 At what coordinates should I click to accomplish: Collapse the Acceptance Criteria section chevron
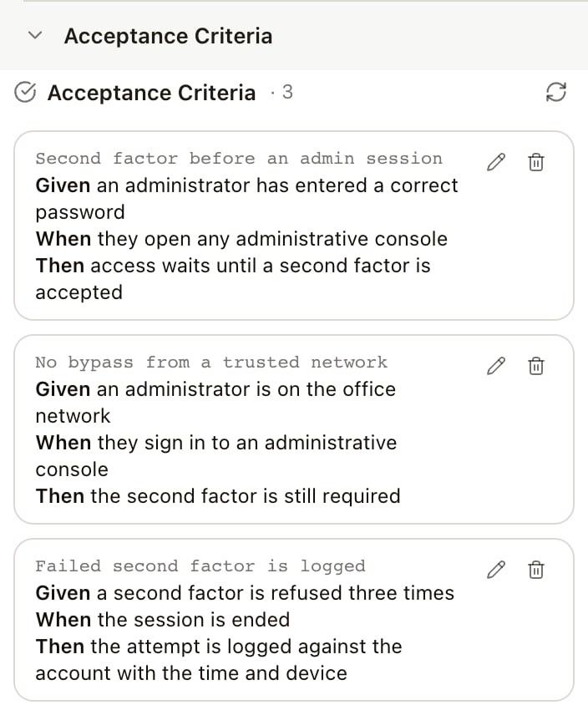pyautogui.click(x=35, y=35)
